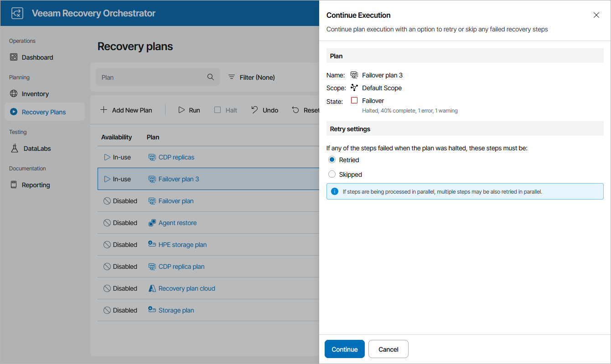Click the info icon on the parallel retry notice
Viewport: 611px width, 364px height.
(333, 191)
